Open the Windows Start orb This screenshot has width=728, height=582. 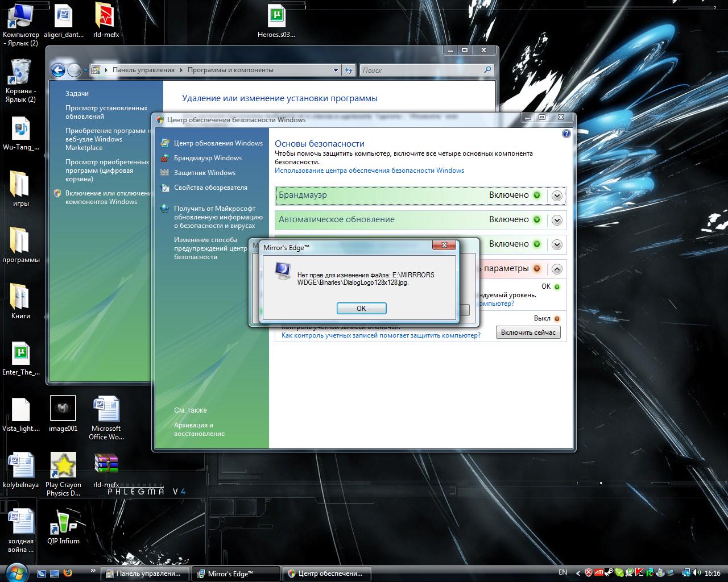[x=16, y=572]
